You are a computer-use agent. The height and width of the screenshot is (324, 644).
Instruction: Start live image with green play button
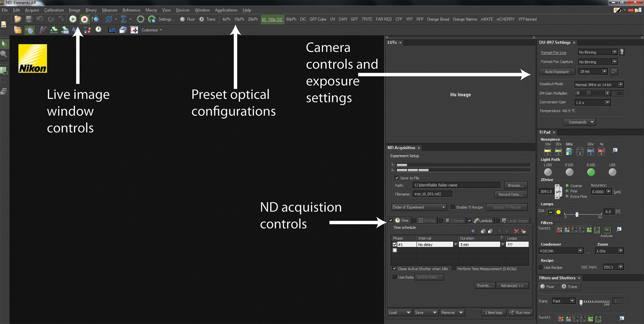[73, 19]
